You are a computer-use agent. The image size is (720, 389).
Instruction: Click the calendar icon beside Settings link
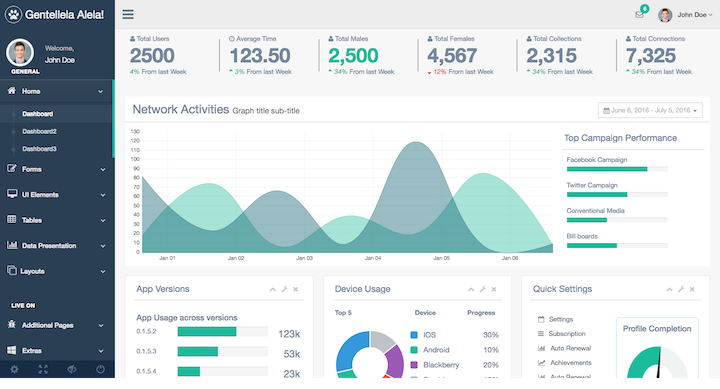point(541,319)
